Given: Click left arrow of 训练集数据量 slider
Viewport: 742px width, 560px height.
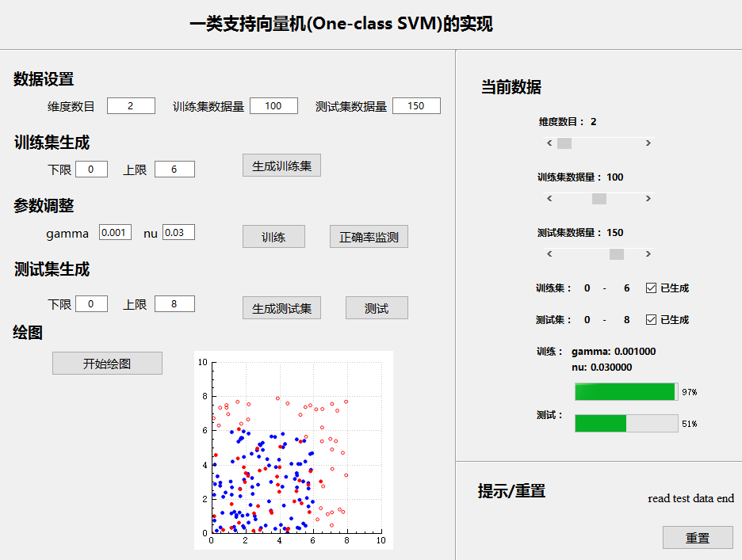Looking at the screenshot, I should point(549,199).
